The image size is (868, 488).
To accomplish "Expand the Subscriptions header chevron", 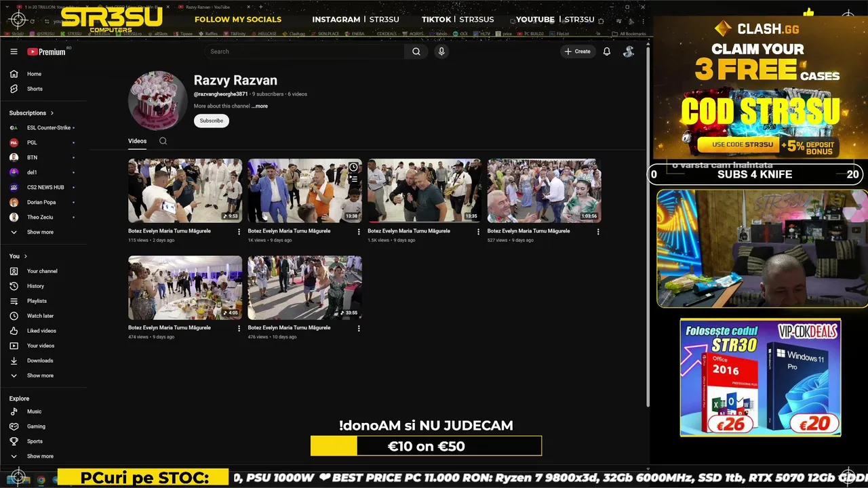I will [x=52, y=113].
